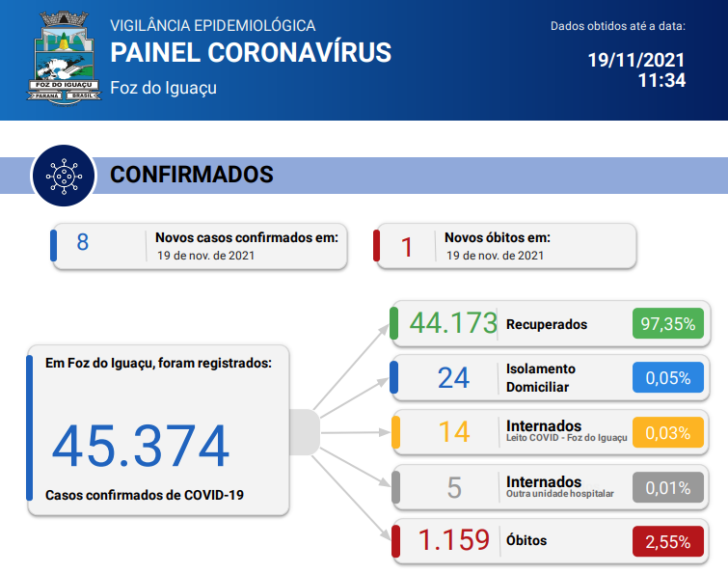Click the time 11:34
This screenshot has height=573, width=728.
coord(661,80)
